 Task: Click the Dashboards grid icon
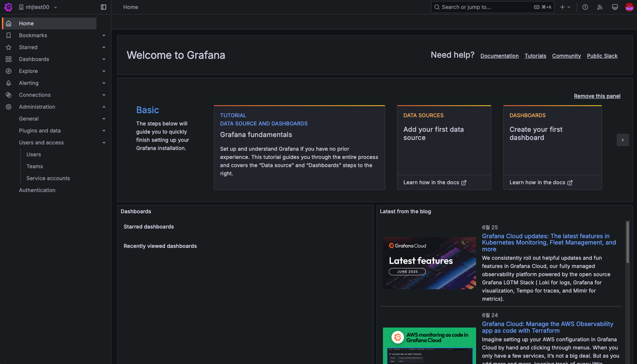(x=9, y=59)
